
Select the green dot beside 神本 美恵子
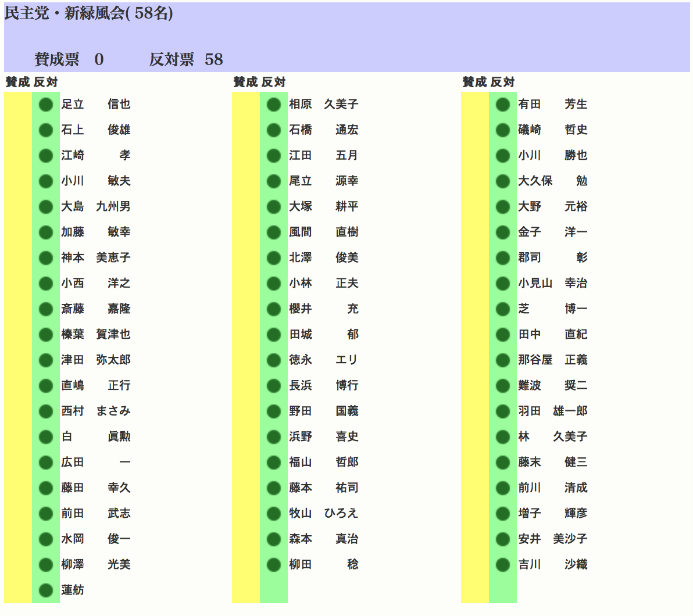click(46, 257)
